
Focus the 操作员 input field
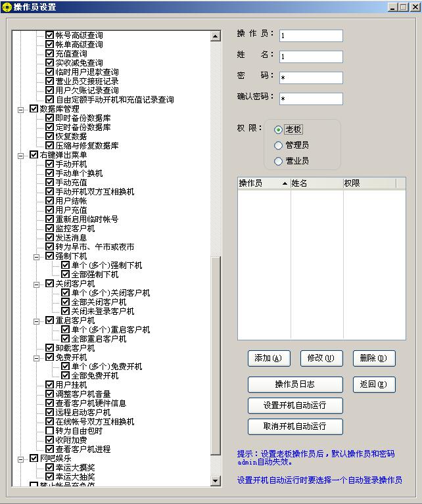[x=311, y=35]
